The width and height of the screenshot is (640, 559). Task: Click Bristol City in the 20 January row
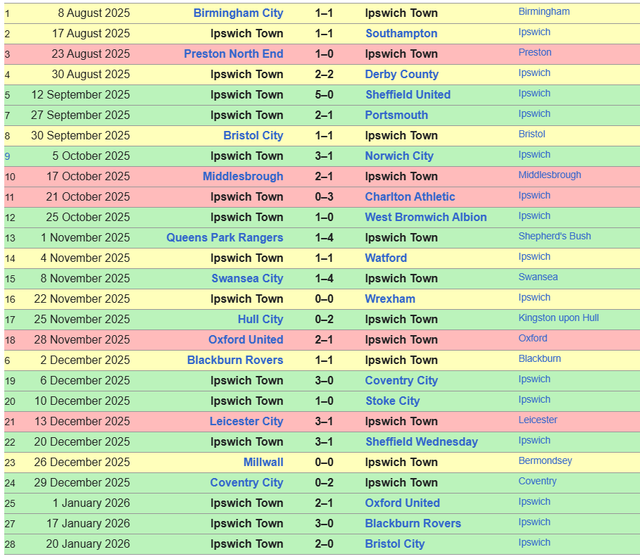click(x=395, y=543)
